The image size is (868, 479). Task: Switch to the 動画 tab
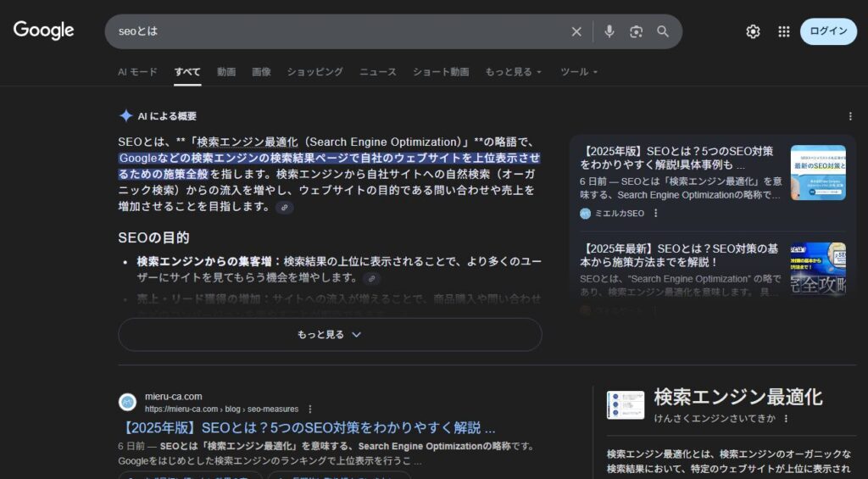[x=225, y=72]
